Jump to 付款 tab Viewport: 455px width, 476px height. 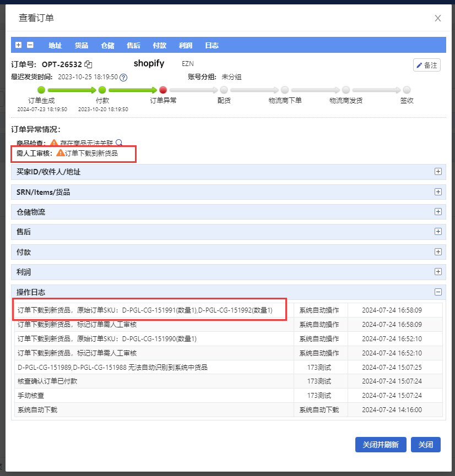click(x=160, y=46)
